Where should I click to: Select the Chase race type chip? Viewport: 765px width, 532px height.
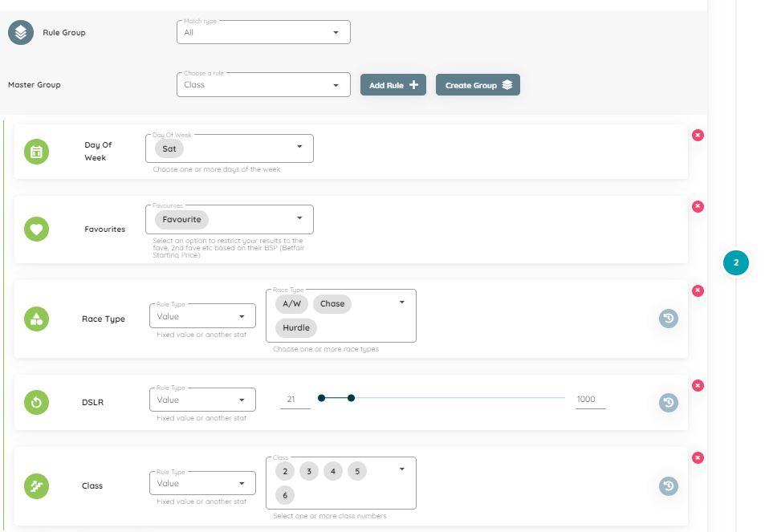pos(332,304)
